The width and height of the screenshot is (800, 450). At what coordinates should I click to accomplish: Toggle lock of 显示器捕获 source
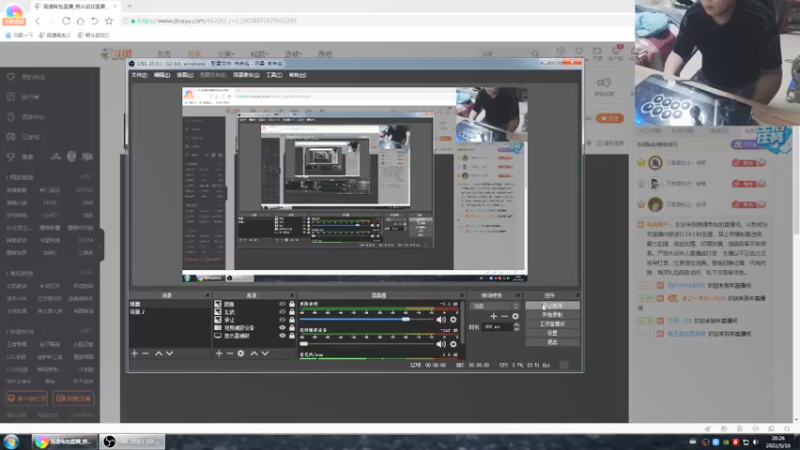click(x=292, y=336)
